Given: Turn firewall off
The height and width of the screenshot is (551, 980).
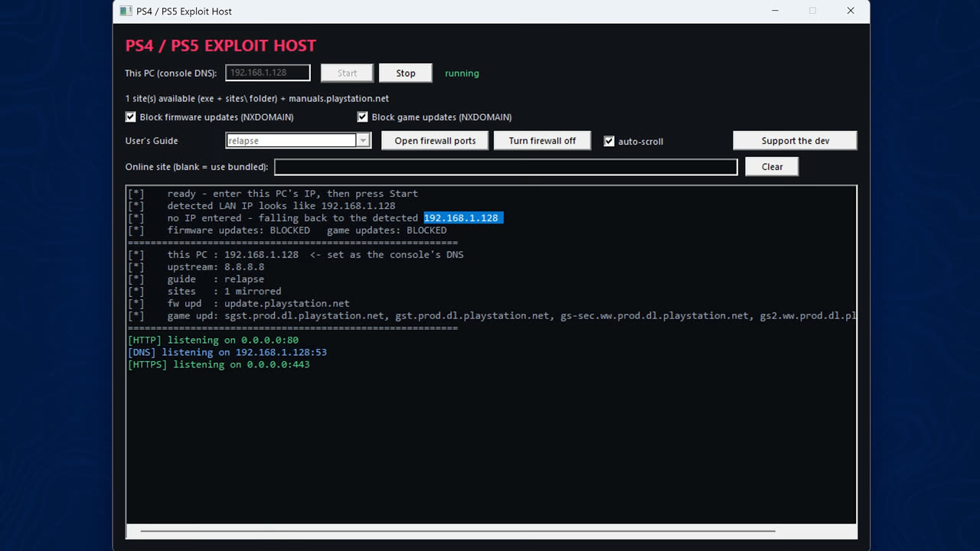Looking at the screenshot, I should pyautogui.click(x=542, y=141).
